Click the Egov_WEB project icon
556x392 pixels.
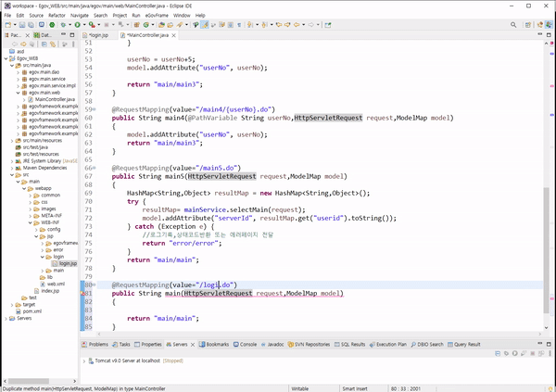click(11, 57)
